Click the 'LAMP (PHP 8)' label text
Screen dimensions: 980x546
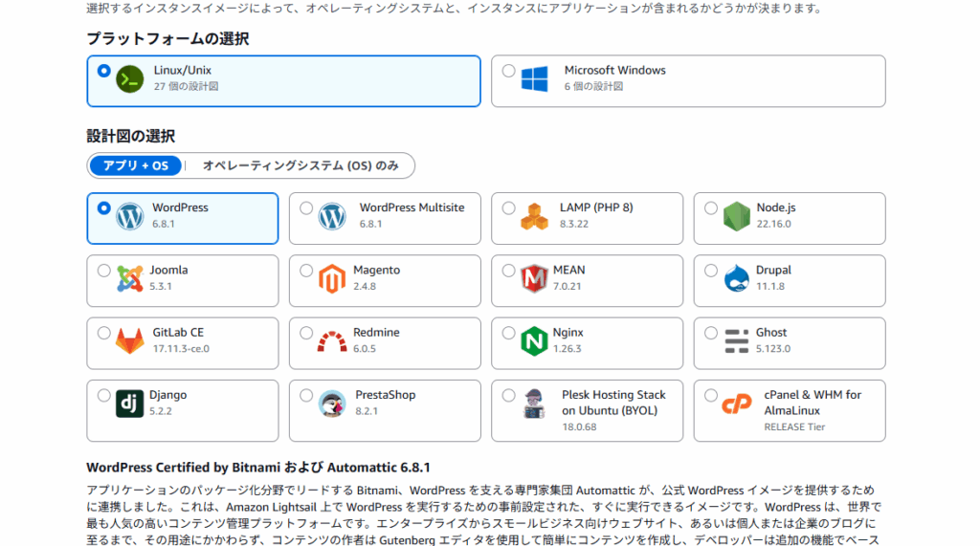(596, 208)
